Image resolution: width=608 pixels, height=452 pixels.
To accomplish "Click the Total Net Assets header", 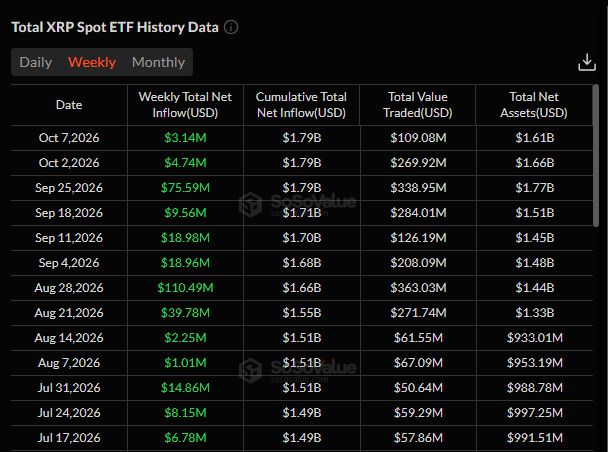I will (534, 105).
